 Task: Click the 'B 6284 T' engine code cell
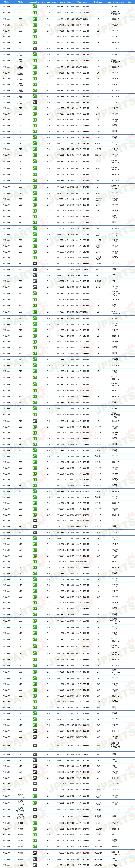pyautogui.click(x=115, y=491)
